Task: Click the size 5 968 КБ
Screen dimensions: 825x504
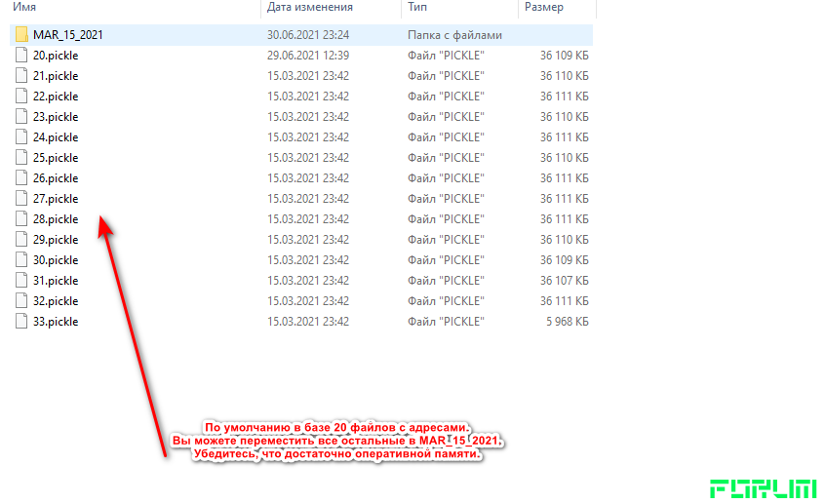Action: (x=568, y=322)
